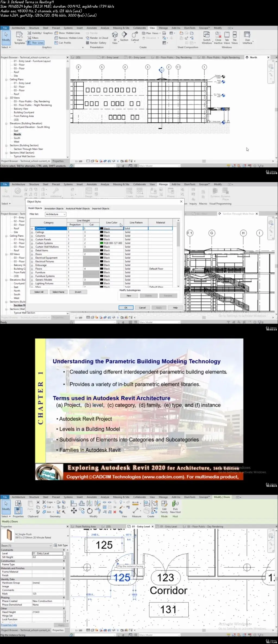The height and width of the screenshot is (644, 278).
Task: Expand the Doors category in Object Styles
Action: (x=32, y=254)
